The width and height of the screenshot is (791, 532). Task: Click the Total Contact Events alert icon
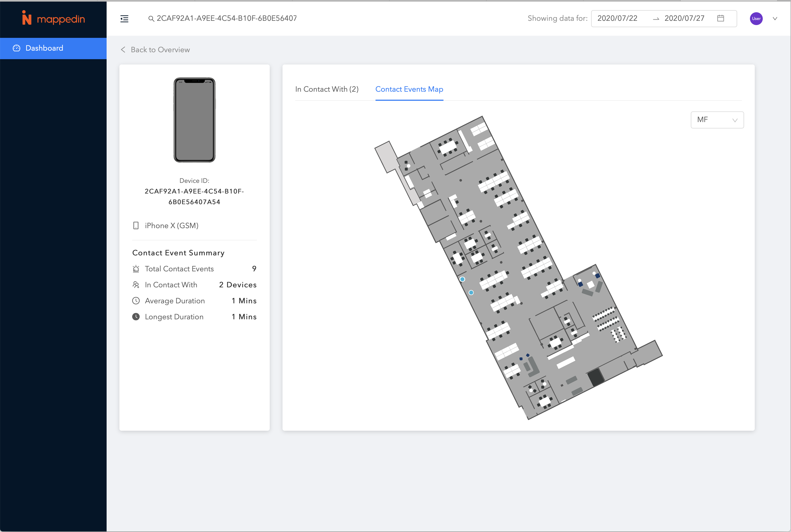coord(136,269)
